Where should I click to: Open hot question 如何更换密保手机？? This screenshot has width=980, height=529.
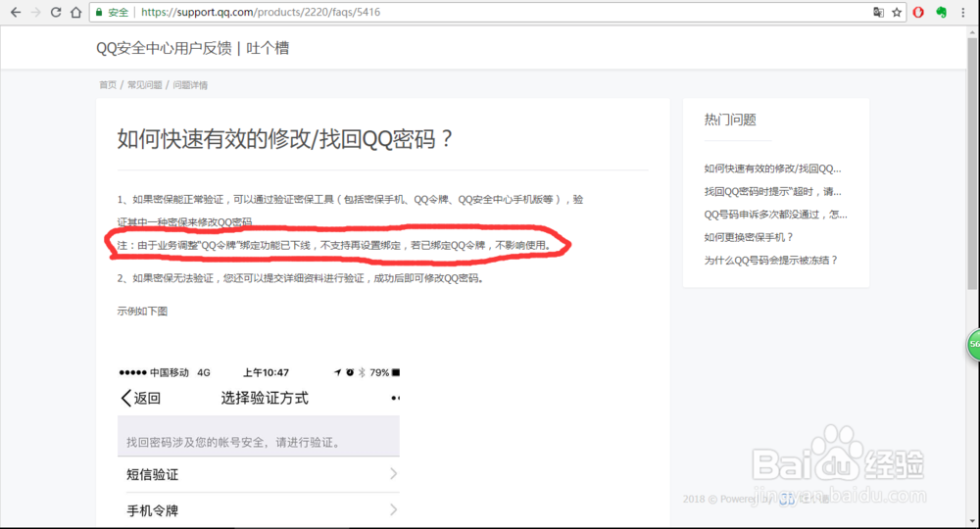tap(749, 237)
